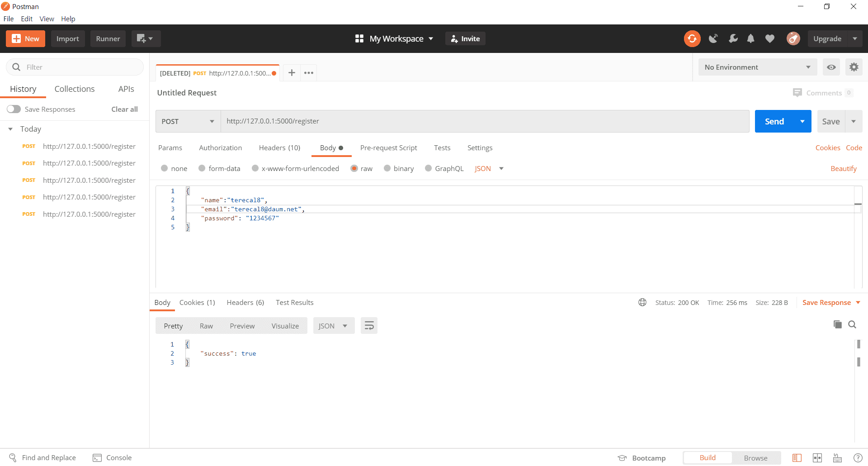Open the POST method dropdown
This screenshot has width=868, height=466.
click(x=188, y=121)
